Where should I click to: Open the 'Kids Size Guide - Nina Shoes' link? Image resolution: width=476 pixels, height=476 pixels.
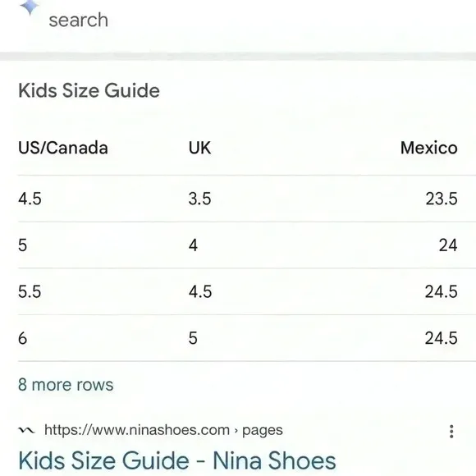177,460
